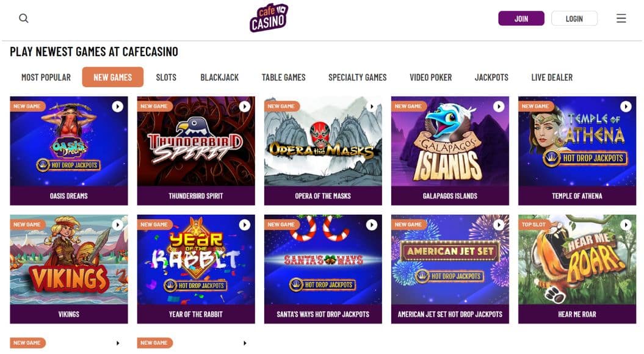This screenshot has width=644, height=354.
Task: Click play icon on Oasis Dreams
Action: coord(117,107)
